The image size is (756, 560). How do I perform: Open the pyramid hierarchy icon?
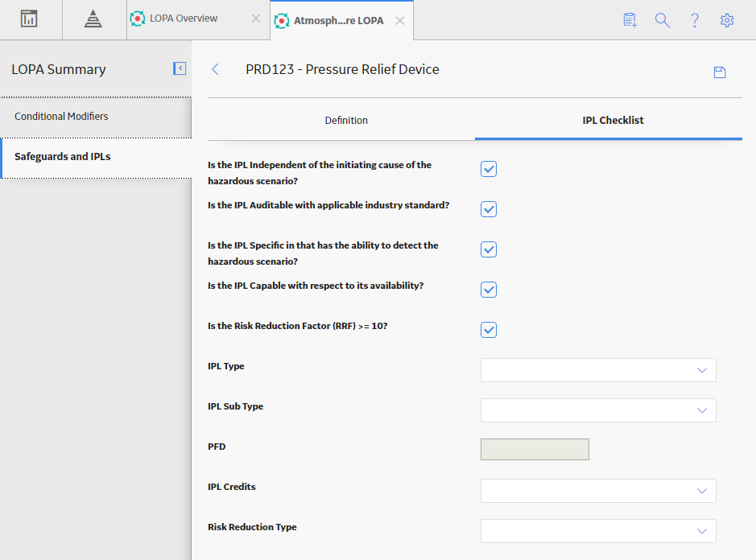point(93,19)
